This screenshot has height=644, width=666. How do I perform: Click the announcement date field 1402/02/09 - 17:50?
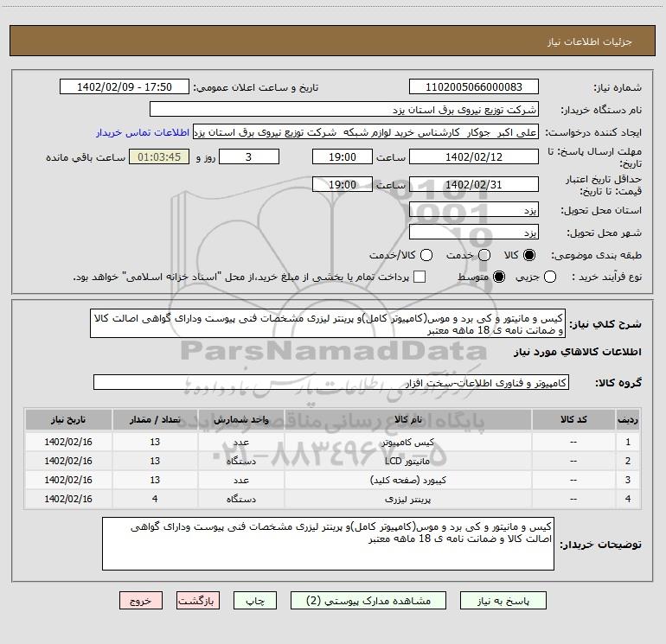125,87
